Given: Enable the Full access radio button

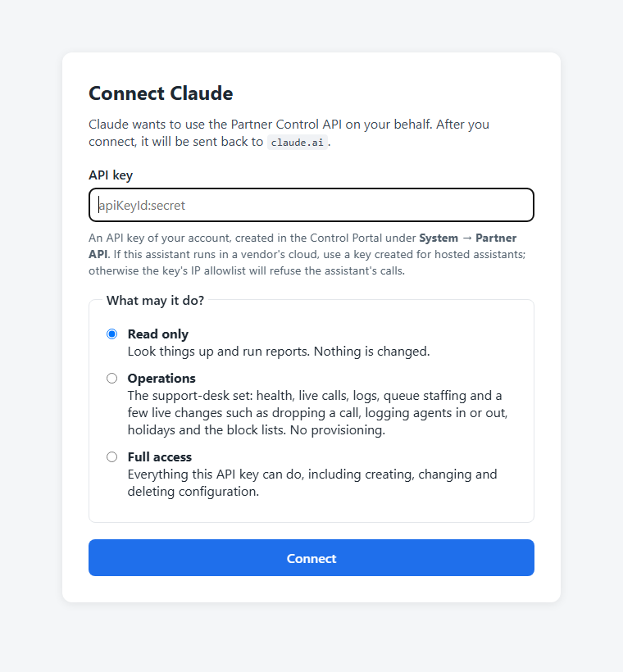Looking at the screenshot, I should 112,456.
